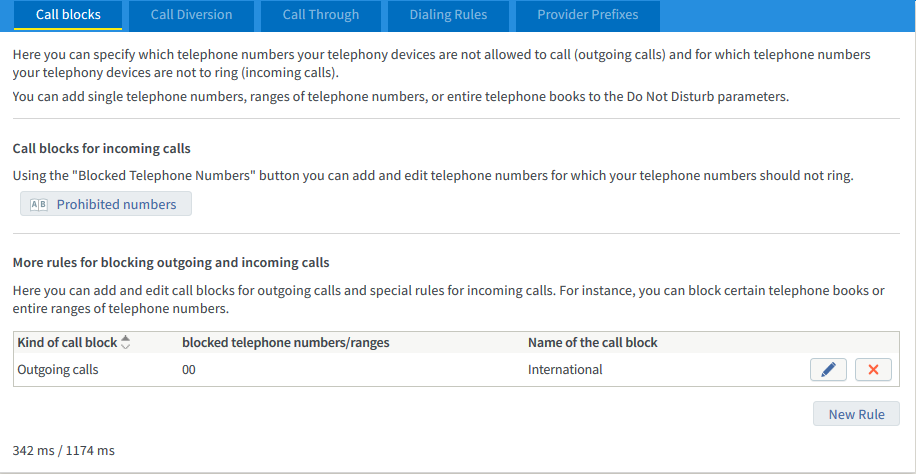Click the blocked number '00' cell

click(189, 370)
